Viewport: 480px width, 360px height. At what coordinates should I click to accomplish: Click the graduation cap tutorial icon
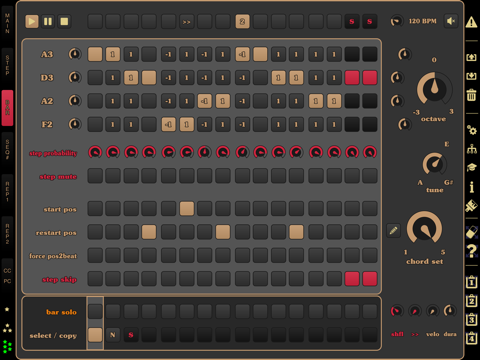pos(471,167)
